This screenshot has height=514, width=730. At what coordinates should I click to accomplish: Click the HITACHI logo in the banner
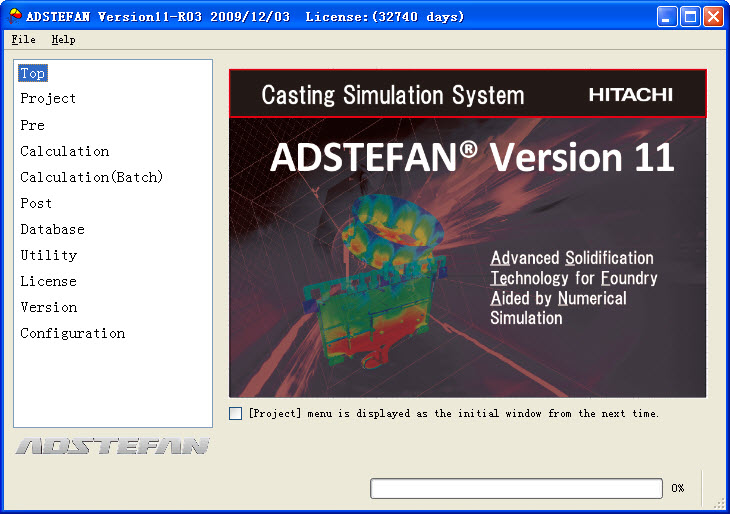click(630, 95)
